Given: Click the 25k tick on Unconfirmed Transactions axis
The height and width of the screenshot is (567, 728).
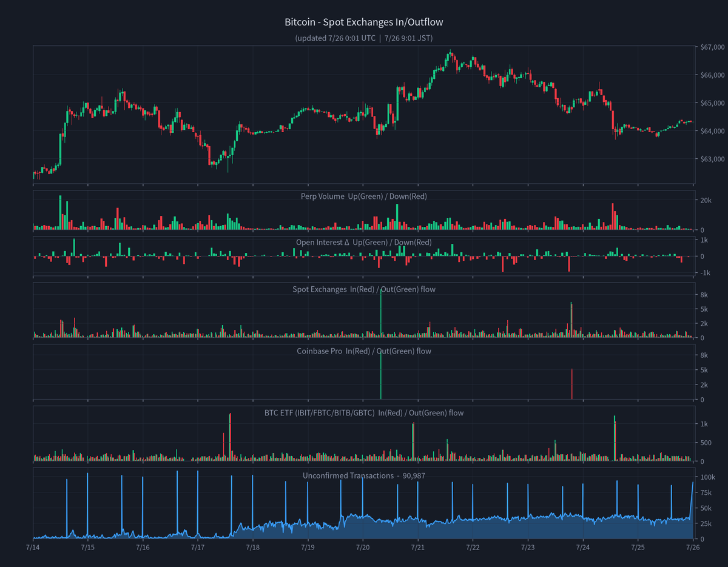Looking at the screenshot, I should tap(706, 524).
